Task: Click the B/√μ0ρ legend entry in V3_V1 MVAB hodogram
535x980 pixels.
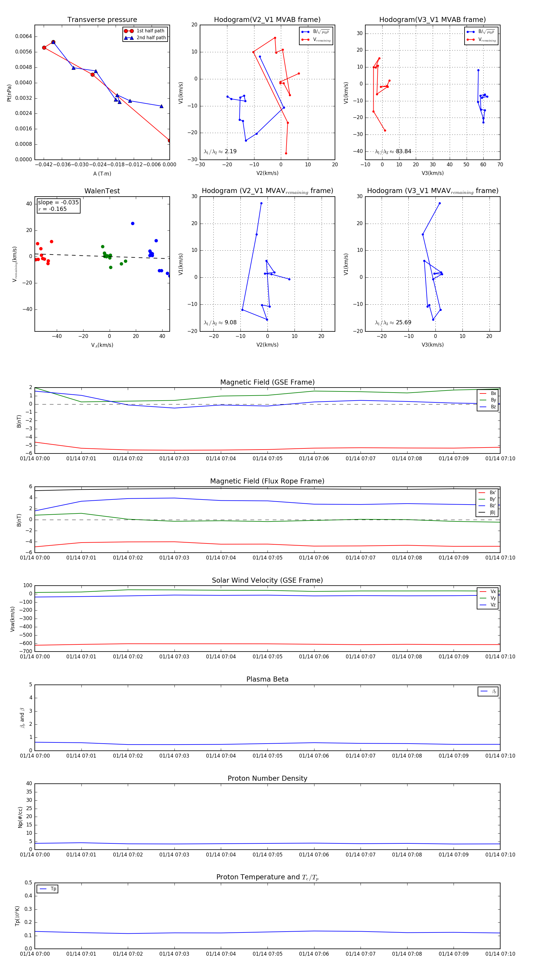Action: click(x=481, y=32)
